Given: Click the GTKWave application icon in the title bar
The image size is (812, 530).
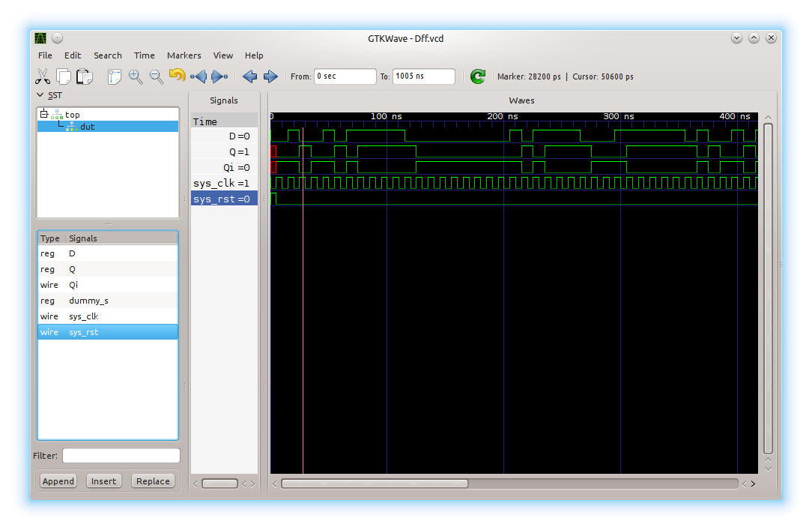Looking at the screenshot, I should coord(40,37).
